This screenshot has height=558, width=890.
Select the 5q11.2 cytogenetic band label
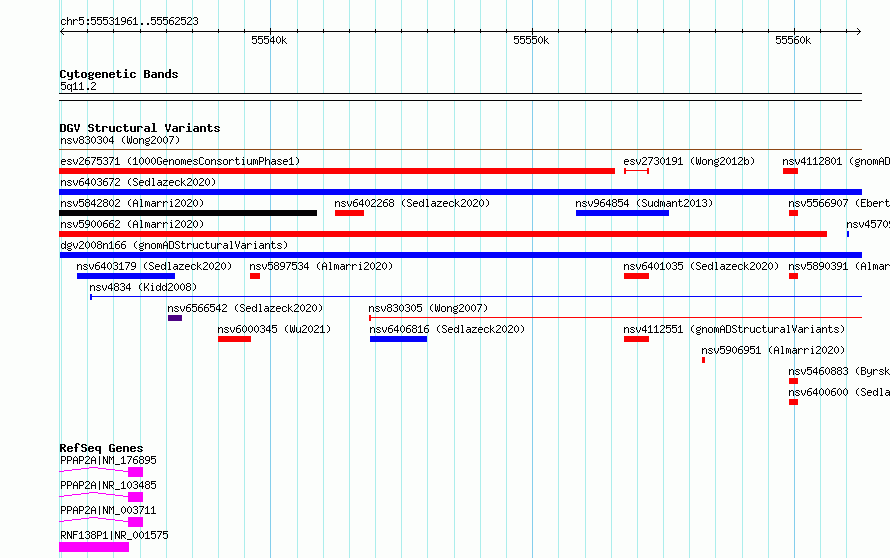click(78, 86)
